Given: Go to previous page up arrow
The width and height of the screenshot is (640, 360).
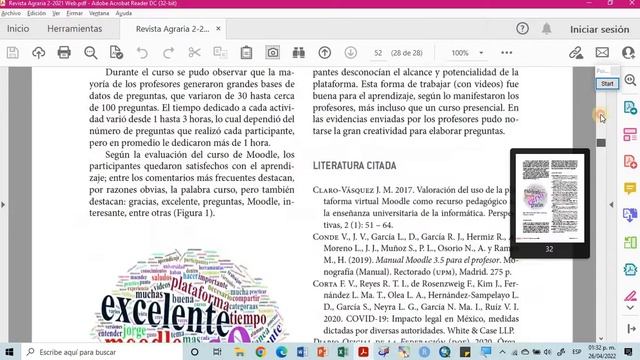Looking at the screenshot, I should click(324, 53).
